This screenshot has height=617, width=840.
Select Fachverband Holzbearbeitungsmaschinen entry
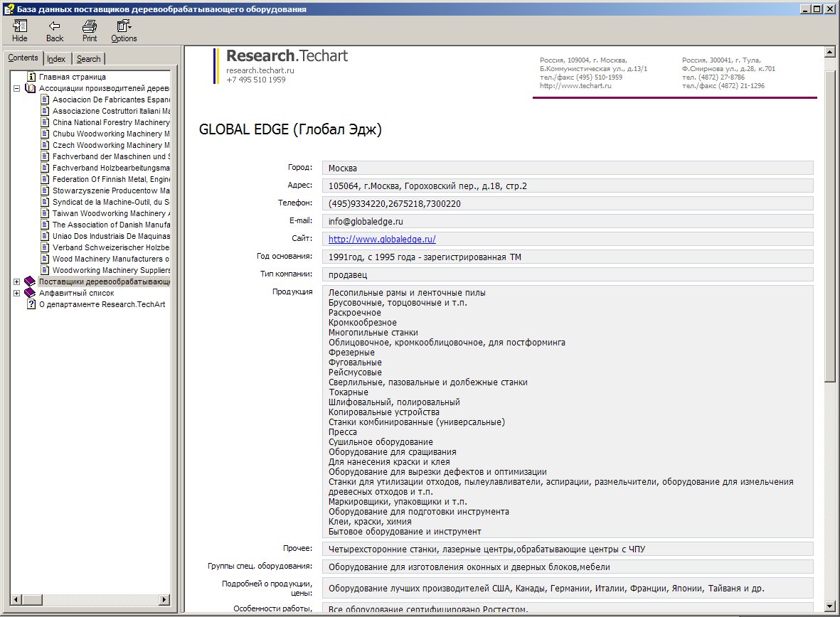click(x=111, y=168)
